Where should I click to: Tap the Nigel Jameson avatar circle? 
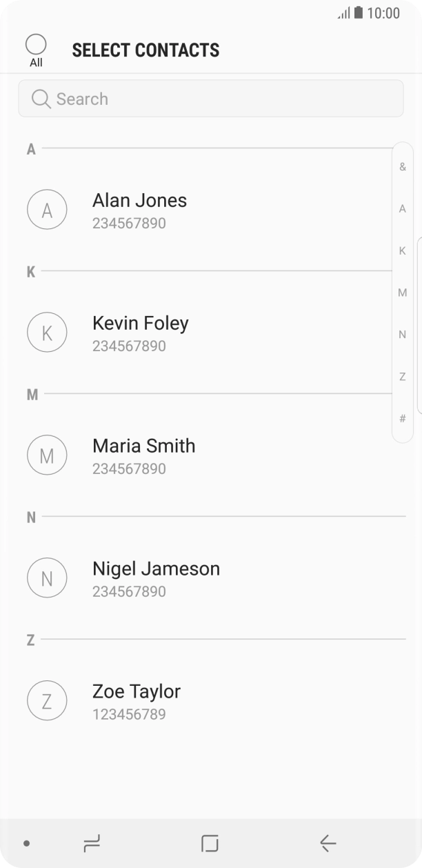click(47, 578)
